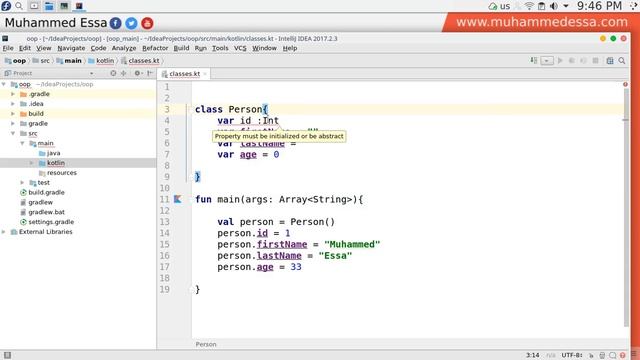Image resolution: width=640 pixels, height=360 pixels.
Task: Open the File menu
Action: (8, 48)
